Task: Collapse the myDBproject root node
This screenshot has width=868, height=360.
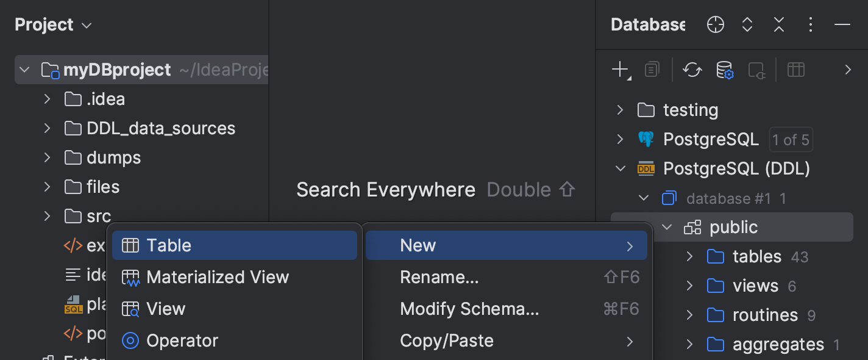Action: click(x=24, y=70)
